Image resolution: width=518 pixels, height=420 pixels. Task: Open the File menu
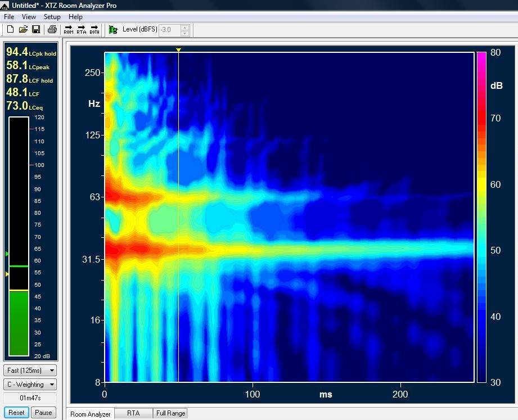[9, 17]
